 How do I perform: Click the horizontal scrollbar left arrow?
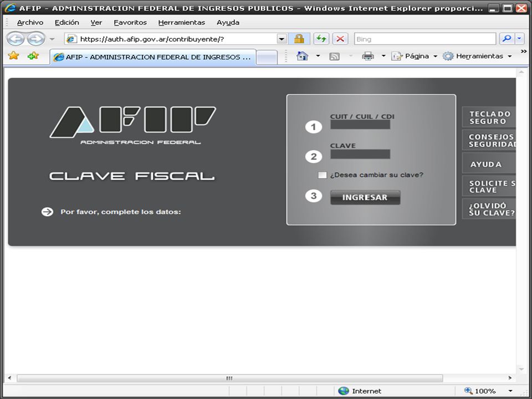tap(9, 378)
